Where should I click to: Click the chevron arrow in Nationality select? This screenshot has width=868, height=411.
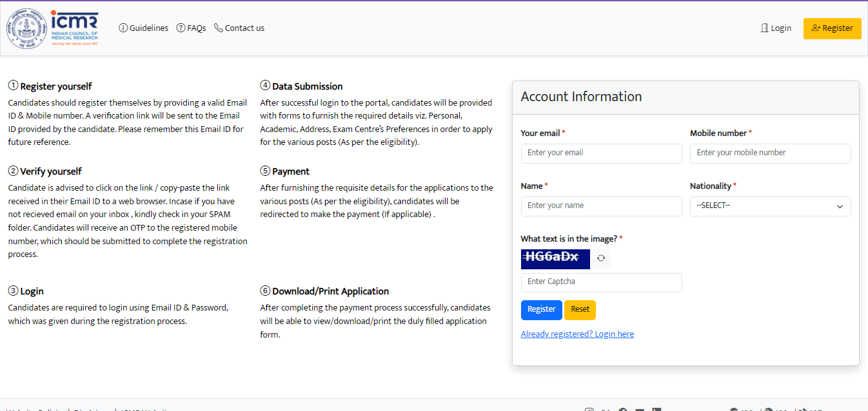tap(840, 207)
